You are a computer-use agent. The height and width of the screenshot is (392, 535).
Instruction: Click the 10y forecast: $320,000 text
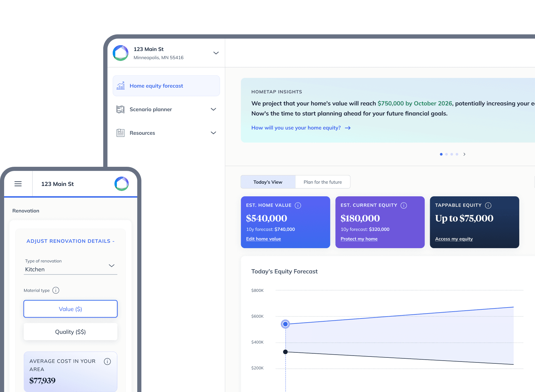click(x=365, y=229)
